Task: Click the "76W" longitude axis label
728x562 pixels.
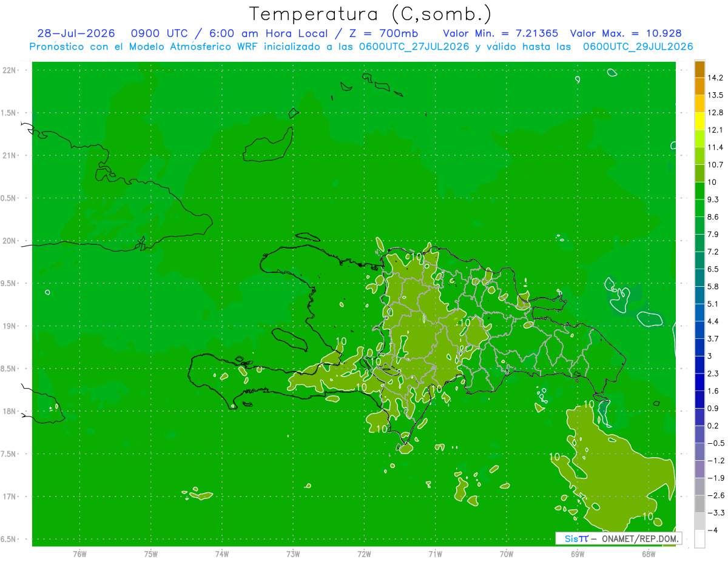Action: 79,554
